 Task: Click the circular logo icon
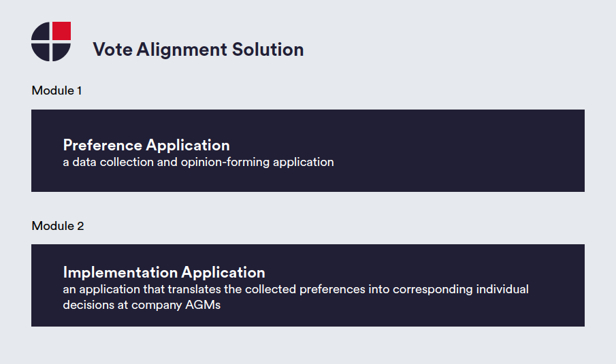click(x=51, y=42)
